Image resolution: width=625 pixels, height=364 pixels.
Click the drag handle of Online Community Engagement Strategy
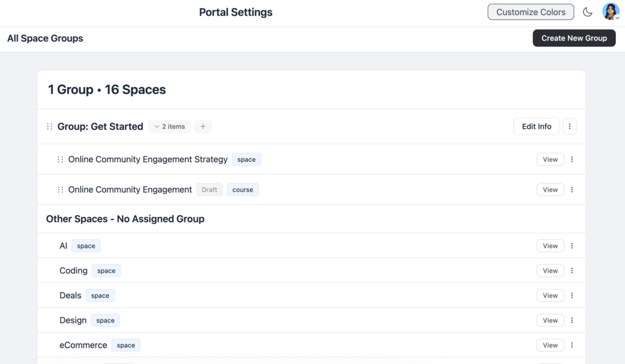click(60, 159)
